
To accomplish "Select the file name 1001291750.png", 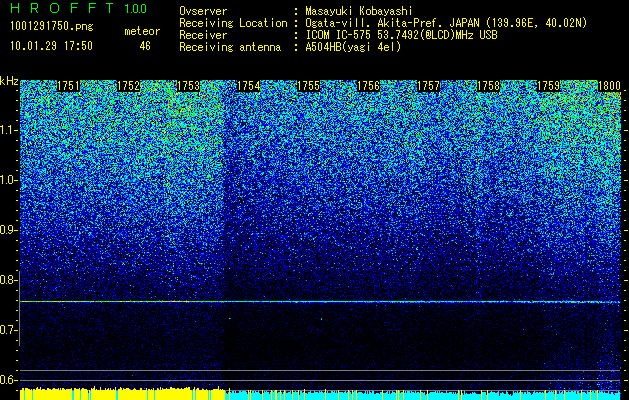I will point(52,27).
